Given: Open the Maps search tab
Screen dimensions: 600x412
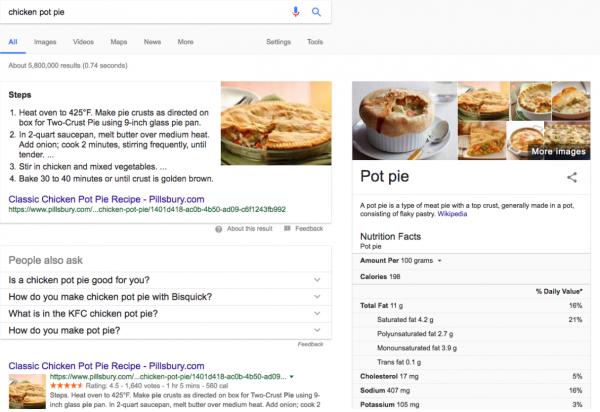Looking at the screenshot, I should (118, 42).
